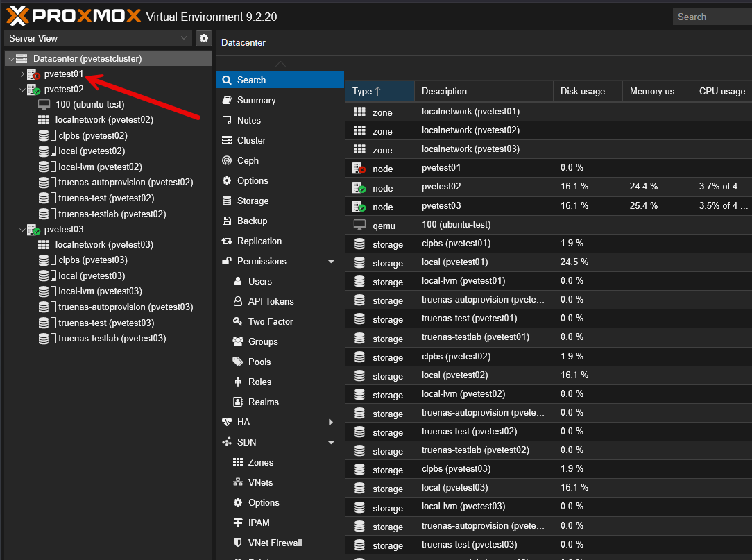Select the clpbs (pvetest03) storage row
752x560 pixels.
pos(549,469)
